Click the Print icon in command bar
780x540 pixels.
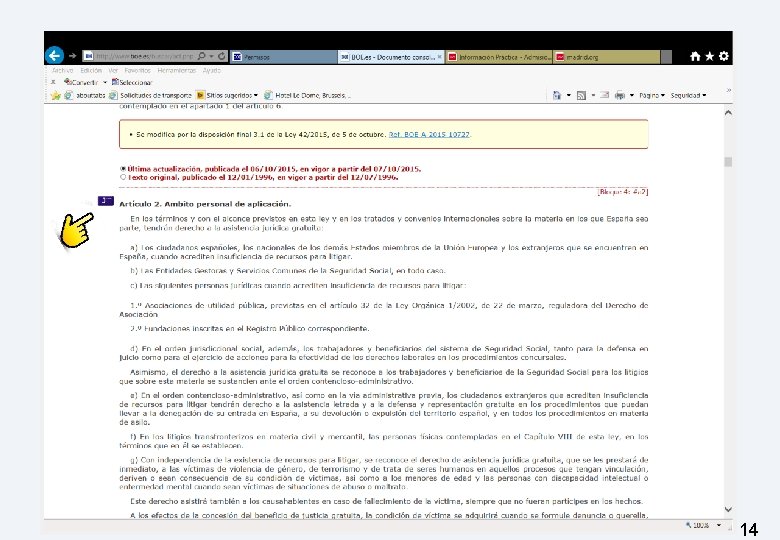tap(619, 95)
